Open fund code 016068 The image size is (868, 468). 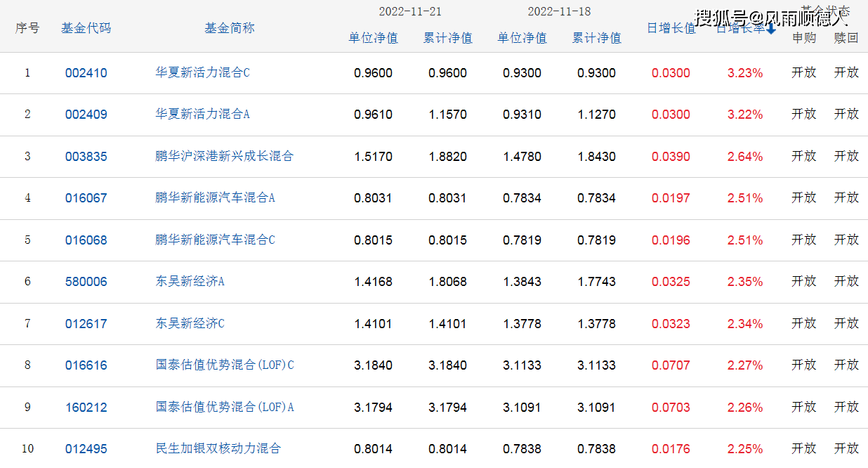click(86, 240)
